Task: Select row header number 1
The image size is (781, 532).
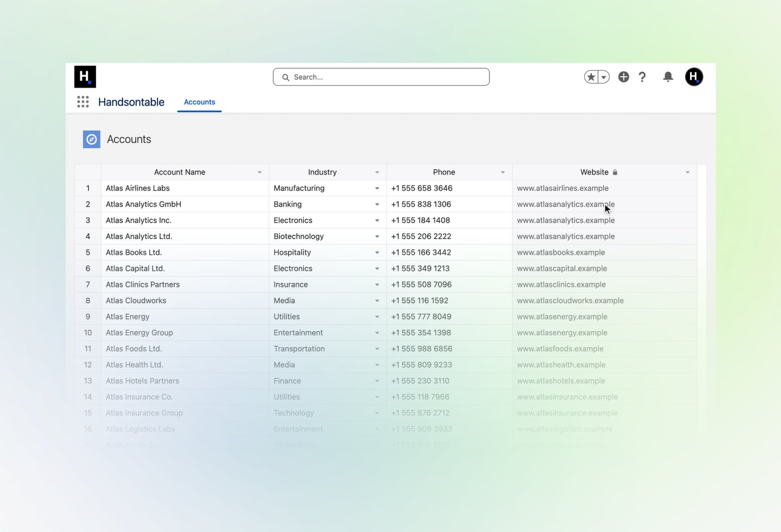Action: tap(88, 188)
